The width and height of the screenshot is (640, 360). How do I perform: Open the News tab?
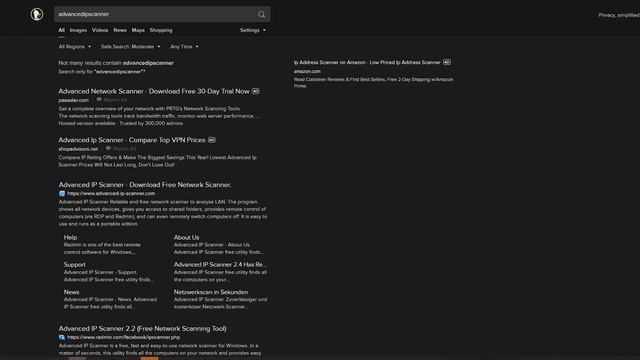[120, 30]
